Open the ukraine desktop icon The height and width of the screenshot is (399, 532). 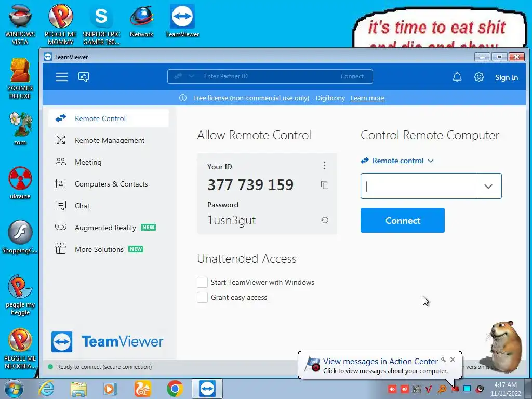(x=20, y=183)
